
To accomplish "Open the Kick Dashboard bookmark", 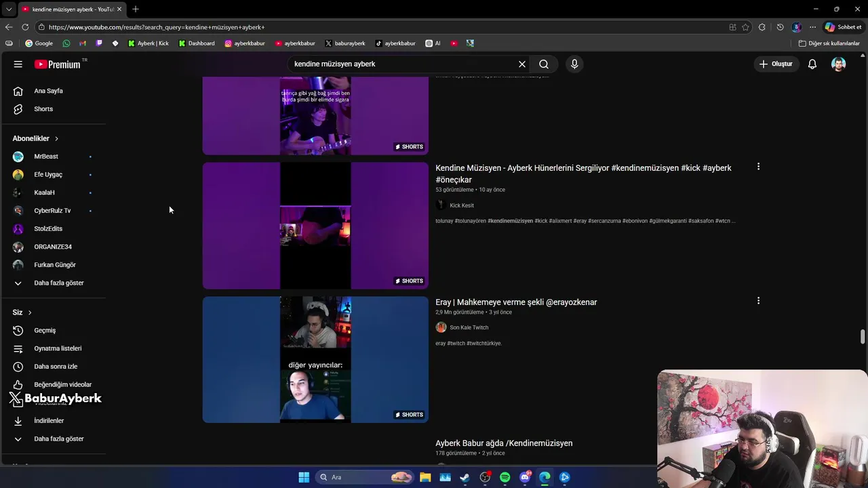I will coord(197,43).
